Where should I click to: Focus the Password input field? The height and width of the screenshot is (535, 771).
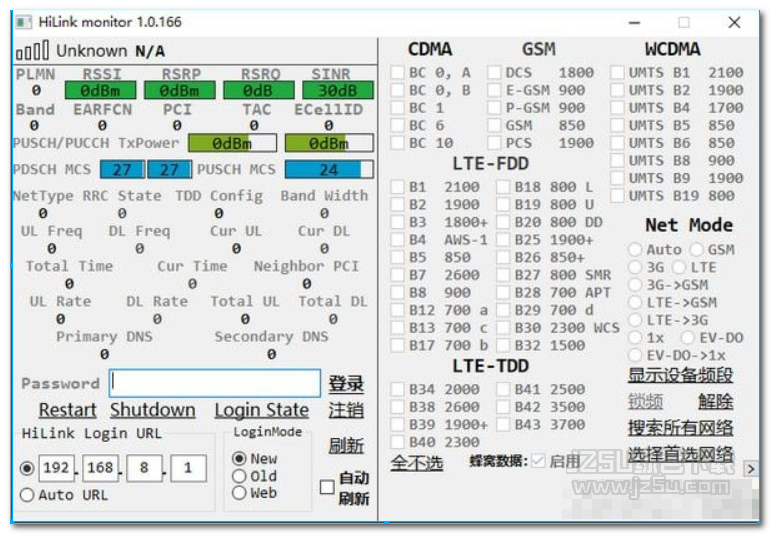215,383
